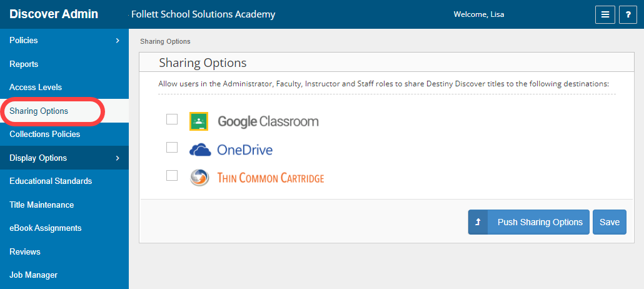The width and height of the screenshot is (644, 289).
Task: Click the OneDrive label text
Action: tap(245, 150)
